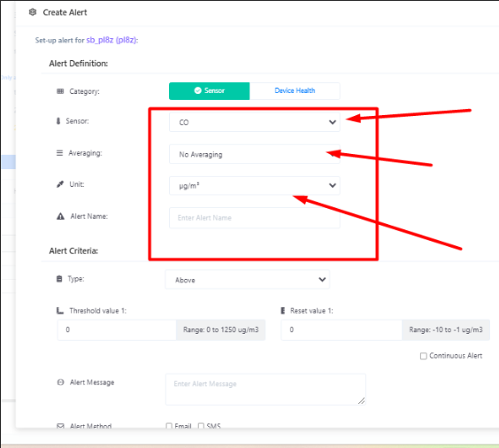Click the Alert Message icon
Viewport: 499px width, 448px height.
click(x=60, y=382)
